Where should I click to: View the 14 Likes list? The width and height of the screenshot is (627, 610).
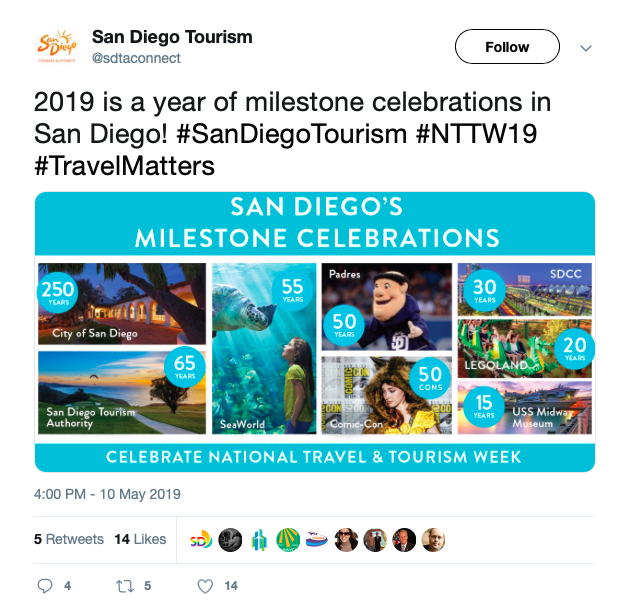(140, 539)
